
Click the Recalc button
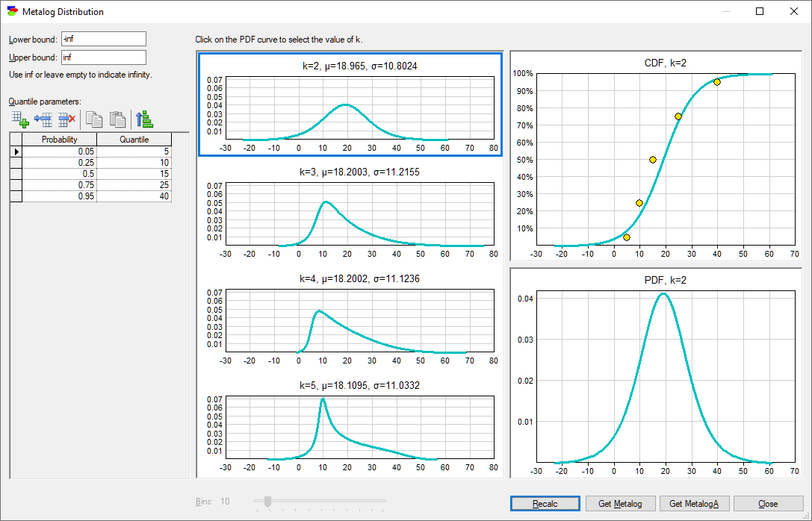545,503
